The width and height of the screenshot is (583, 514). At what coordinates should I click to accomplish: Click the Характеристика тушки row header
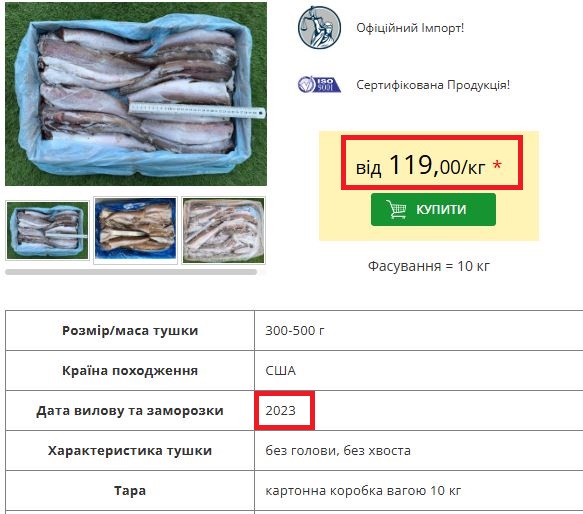pos(130,450)
